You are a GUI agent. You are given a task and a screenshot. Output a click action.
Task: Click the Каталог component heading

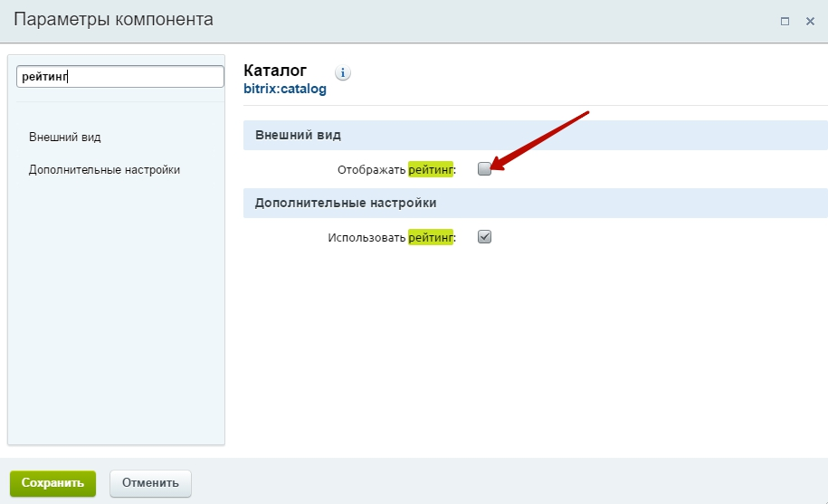pyautogui.click(x=275, y=71)
